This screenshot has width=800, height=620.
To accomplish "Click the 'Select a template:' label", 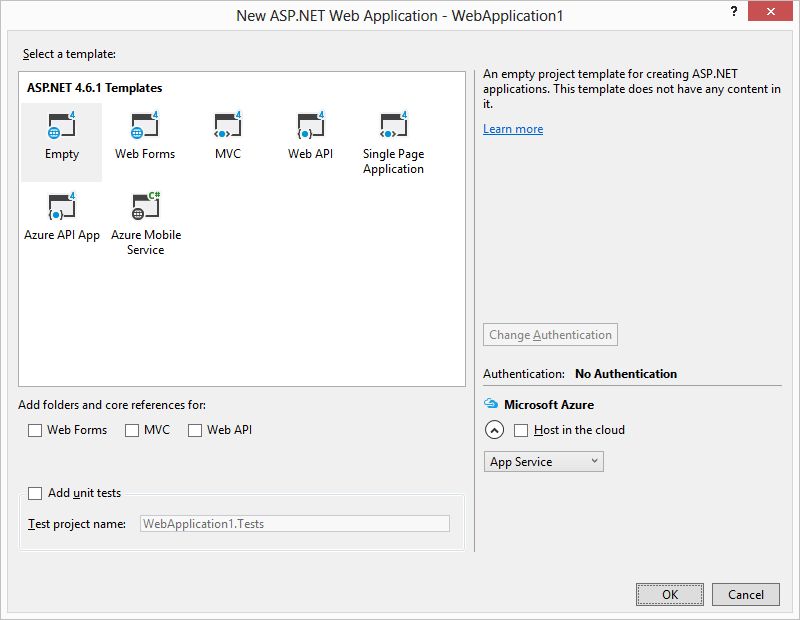I will pyautogui.click(x=69, y=54).
